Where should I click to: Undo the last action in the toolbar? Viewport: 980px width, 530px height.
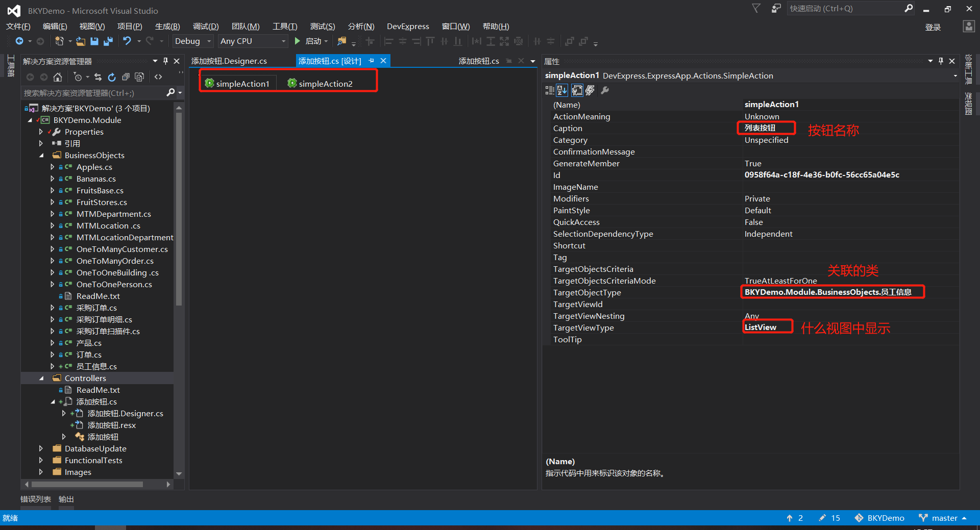coord(127,41)
